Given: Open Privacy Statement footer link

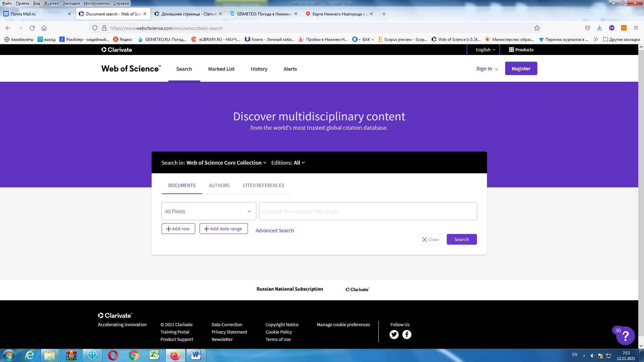Looking at the screenshot, I should (x=229, y=332).
